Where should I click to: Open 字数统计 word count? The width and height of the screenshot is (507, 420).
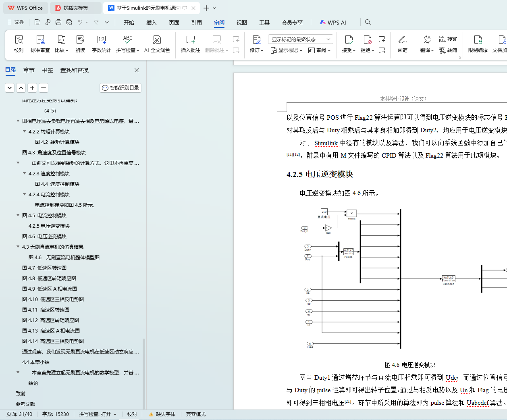101,44
